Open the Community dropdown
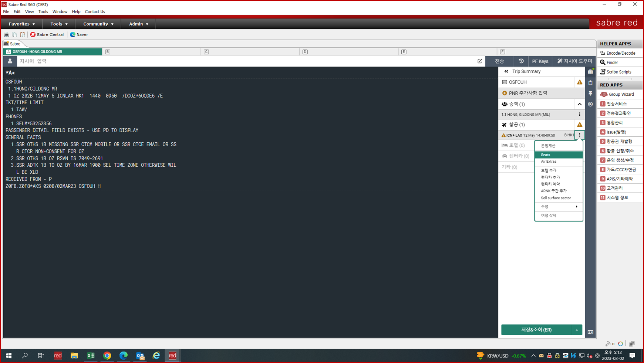This screenshot has width=644, height=363. (x=98, y=24)
